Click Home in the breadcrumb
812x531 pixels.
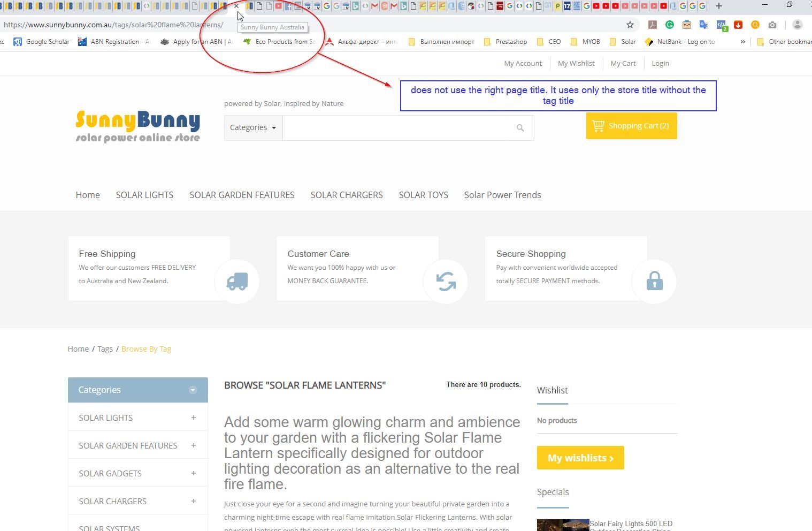(x=78, y=349)
